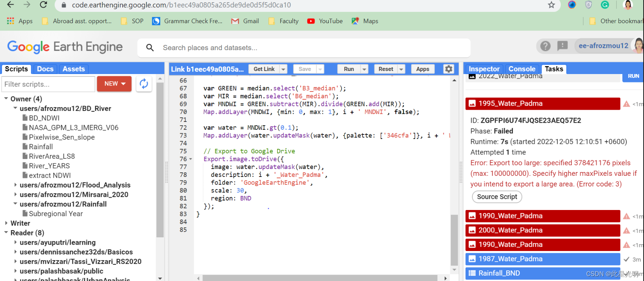Switch to the Tasks tab

coord(554,69)
